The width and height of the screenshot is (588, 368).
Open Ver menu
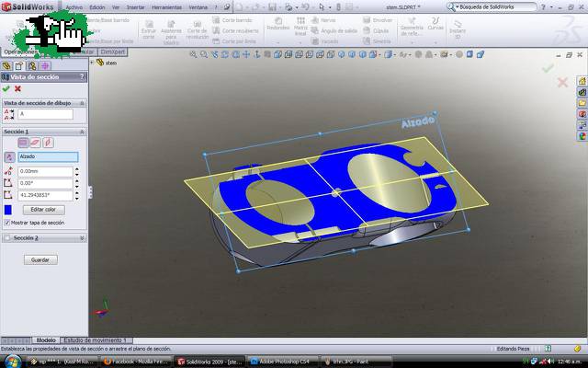tap(116, 7)
